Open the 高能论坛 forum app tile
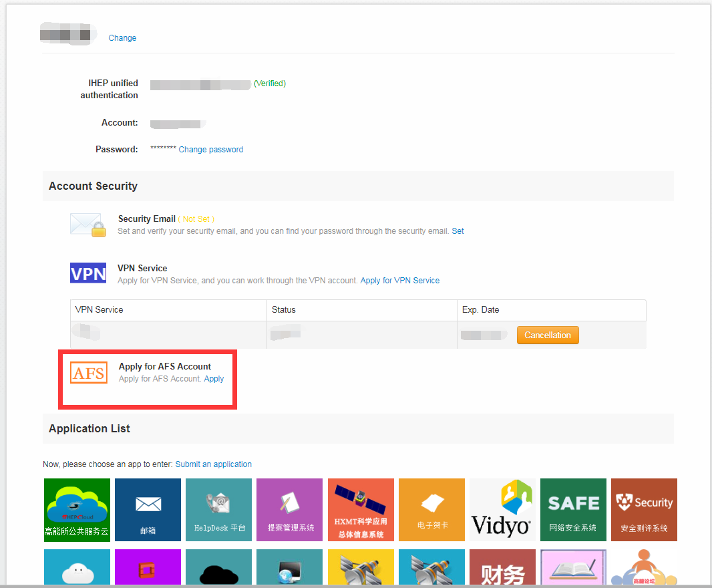 tap(644, 567)
